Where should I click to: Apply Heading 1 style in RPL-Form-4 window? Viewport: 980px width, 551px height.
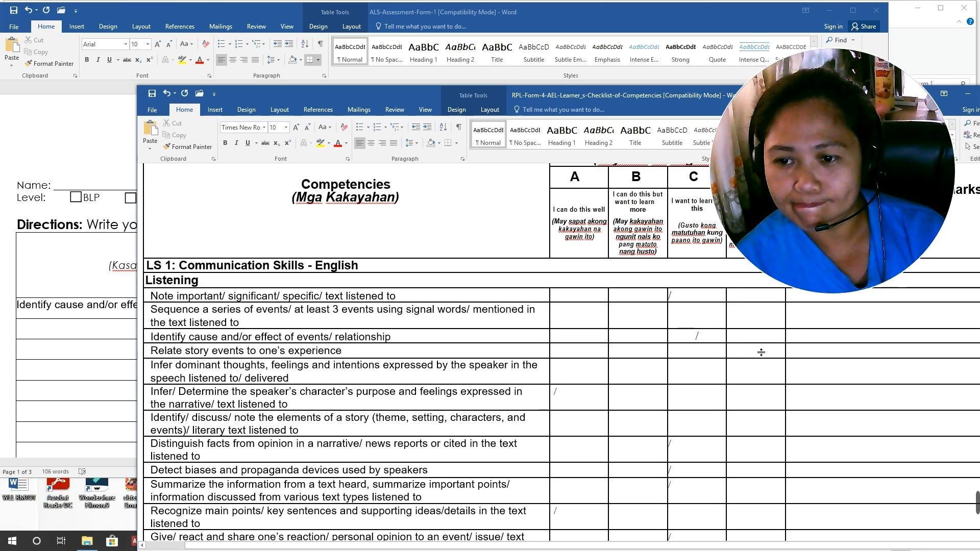click(561, 136)
